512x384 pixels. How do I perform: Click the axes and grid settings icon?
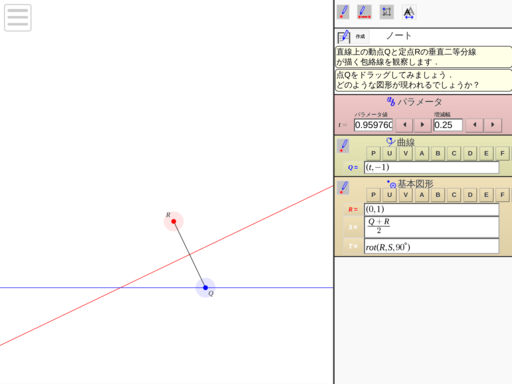(x=387, y=12)
